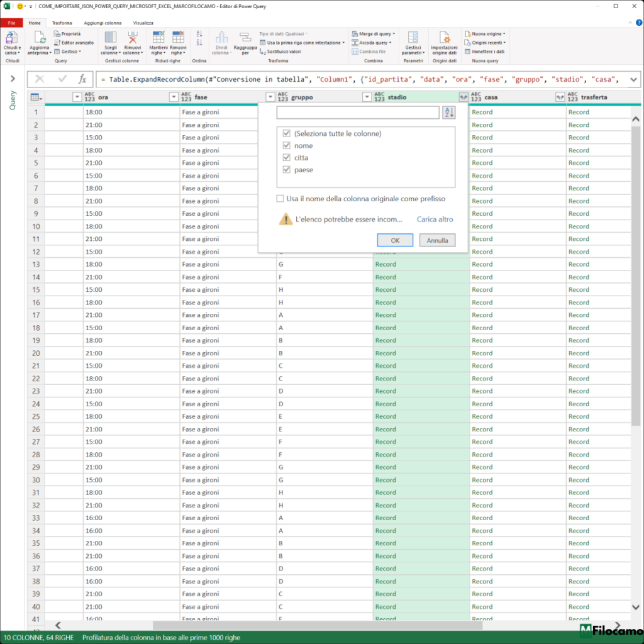644x644 pixels.
Task: Open Impostazioni origine dati
Action: pyautogui.click(x=444, y=43)
